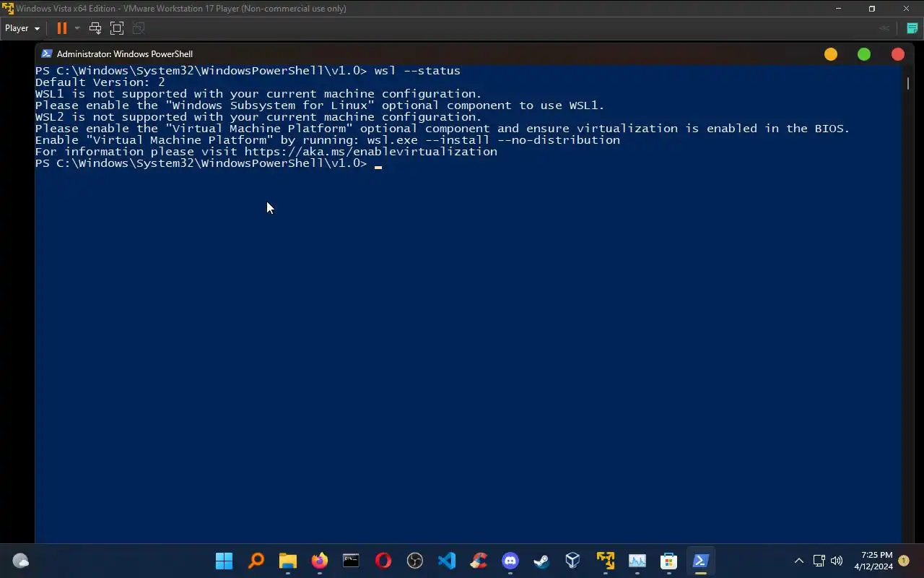Viewport: 924px width, 578px height.
Task: Click the green maximize dot on PowerShell window
Action: 864,54
